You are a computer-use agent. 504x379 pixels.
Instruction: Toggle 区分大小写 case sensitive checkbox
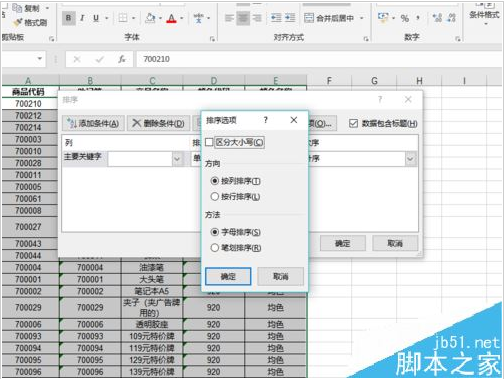[x=209, y=142]
